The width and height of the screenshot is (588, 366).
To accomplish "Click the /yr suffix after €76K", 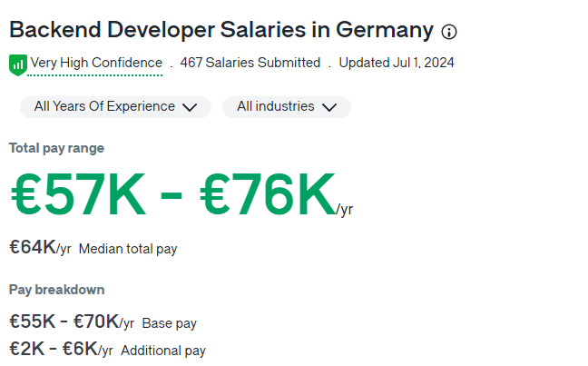I will pyautogui.click(x=345, y=210).
